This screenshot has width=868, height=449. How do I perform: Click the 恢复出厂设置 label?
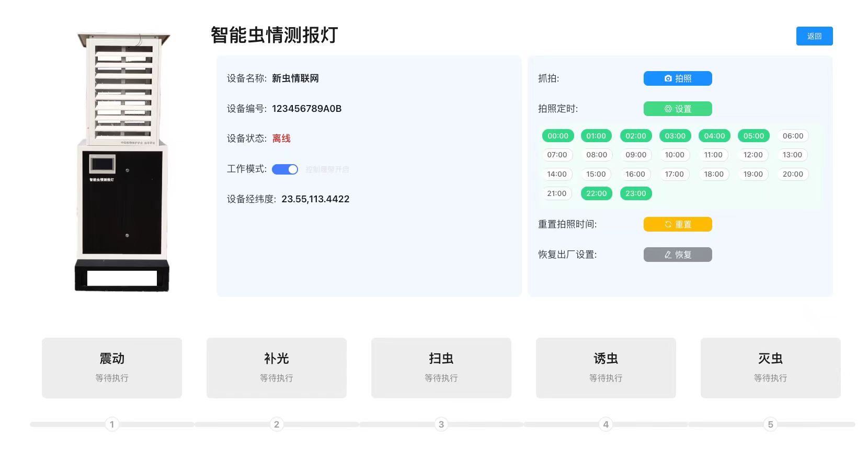[x=567, y=255]
